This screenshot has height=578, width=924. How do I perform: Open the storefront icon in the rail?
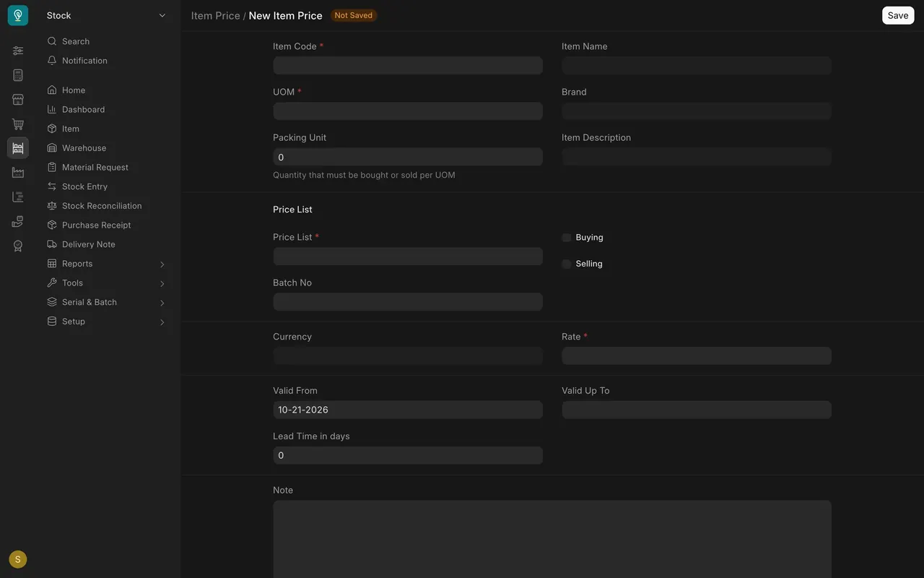pyautogui.click(x=18, y=100)
